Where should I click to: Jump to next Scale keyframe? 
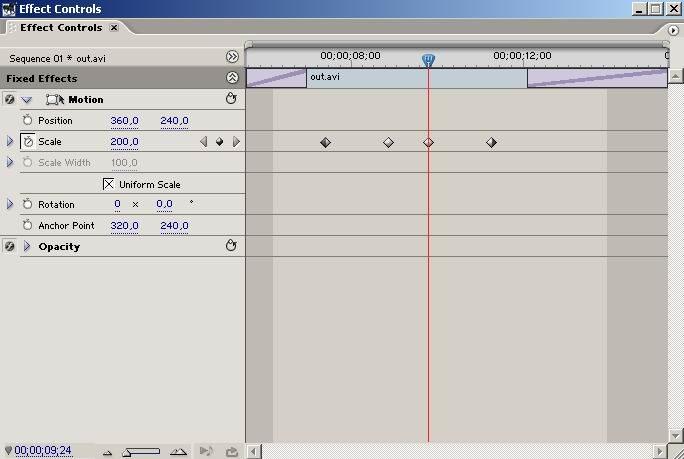236,142
